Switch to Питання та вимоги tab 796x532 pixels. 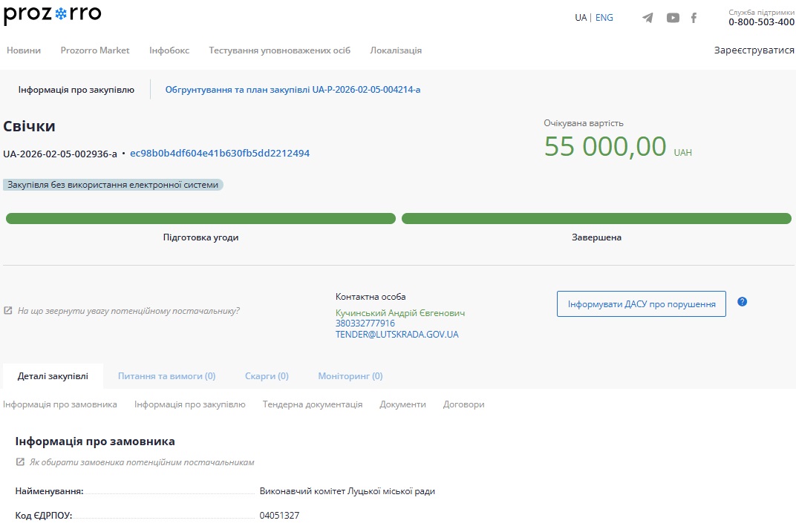point(166,376)
